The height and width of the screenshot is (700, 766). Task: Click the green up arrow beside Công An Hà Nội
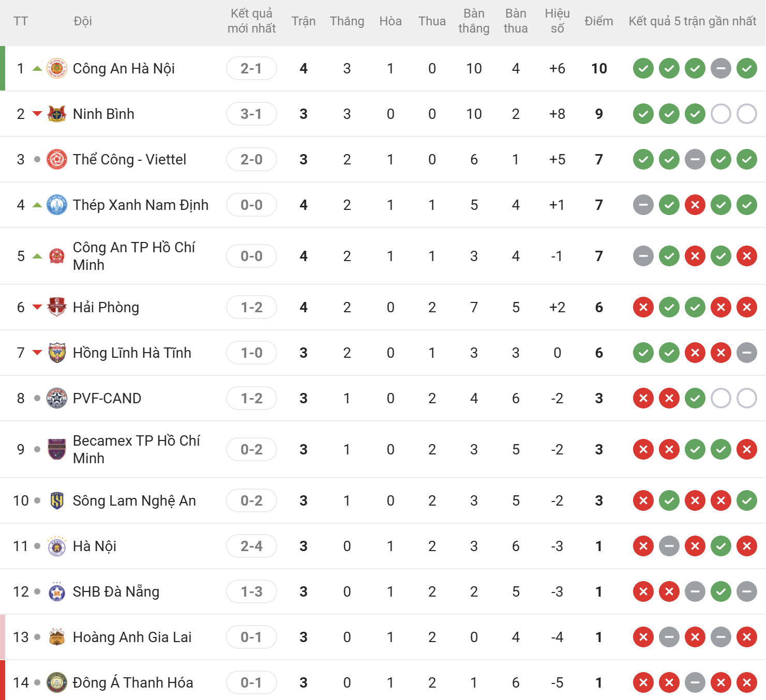[x=37, y=68]
